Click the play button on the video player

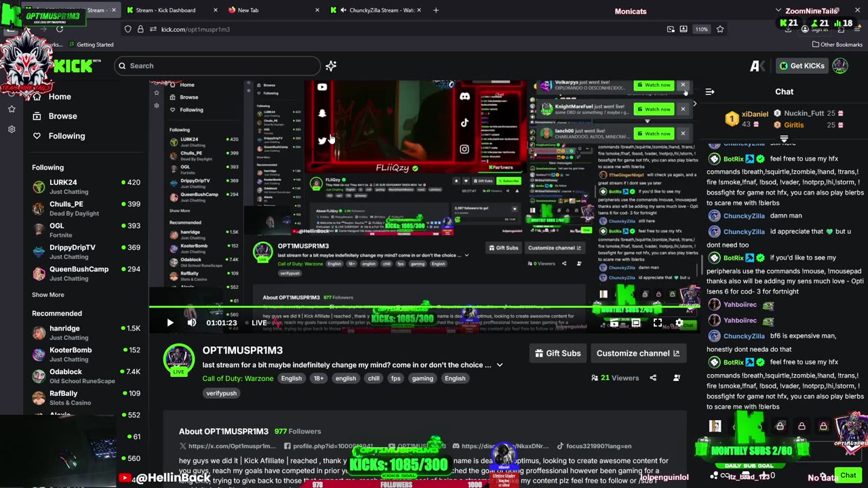point(170,323)
